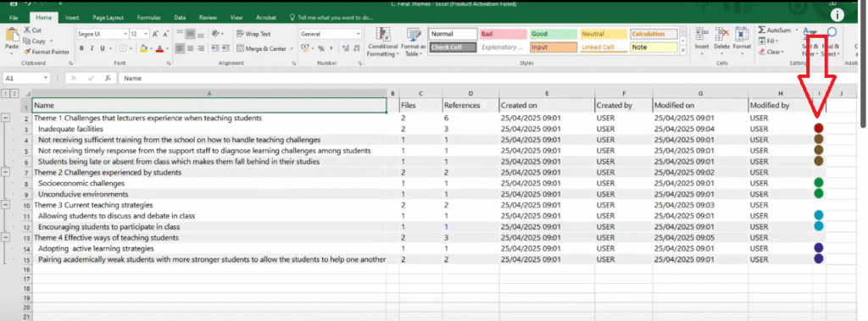Expand the cell styles gallery More arrow
This screenshot has height=321, width=868.
(682, 50)
